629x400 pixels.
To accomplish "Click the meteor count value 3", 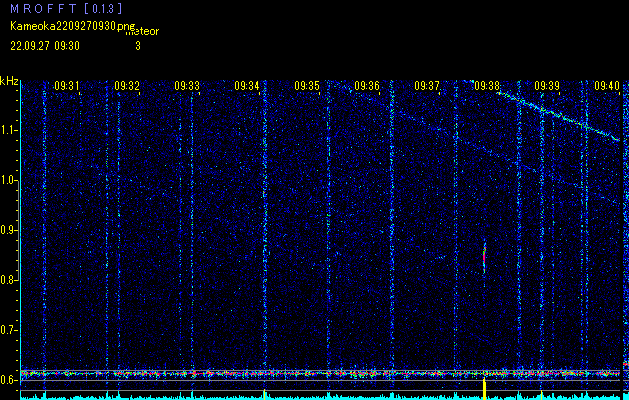I will tap(138, 46).
